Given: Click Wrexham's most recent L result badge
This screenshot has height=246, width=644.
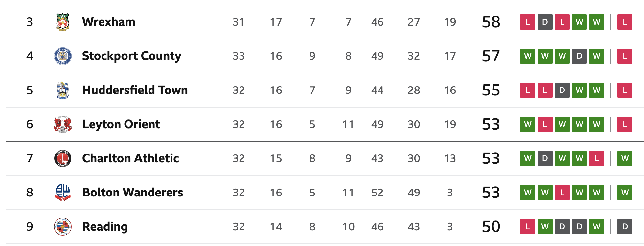Looking at the screenshot, I should (625, 22).
